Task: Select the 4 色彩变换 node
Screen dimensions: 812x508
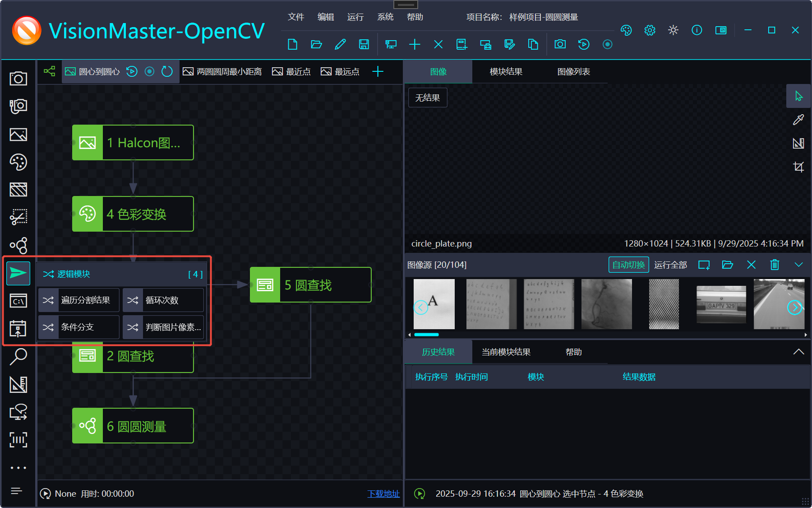Action: (133, 214)
